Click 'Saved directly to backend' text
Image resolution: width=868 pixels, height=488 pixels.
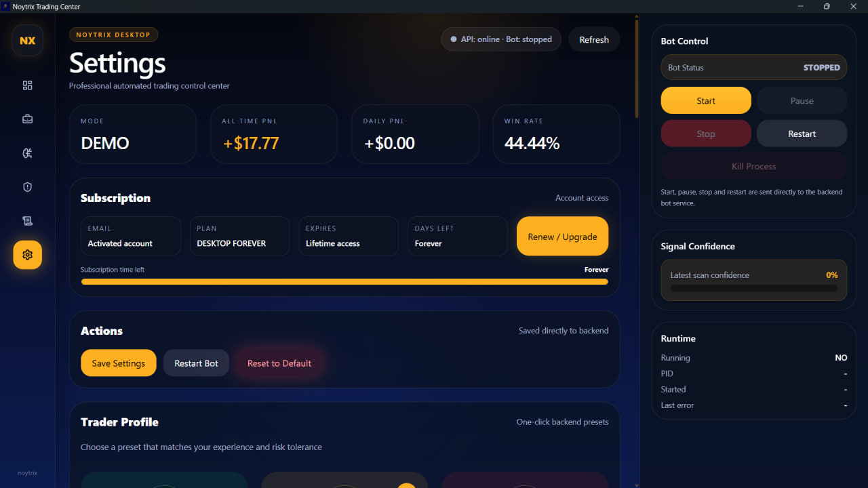[x=564, y=331]
